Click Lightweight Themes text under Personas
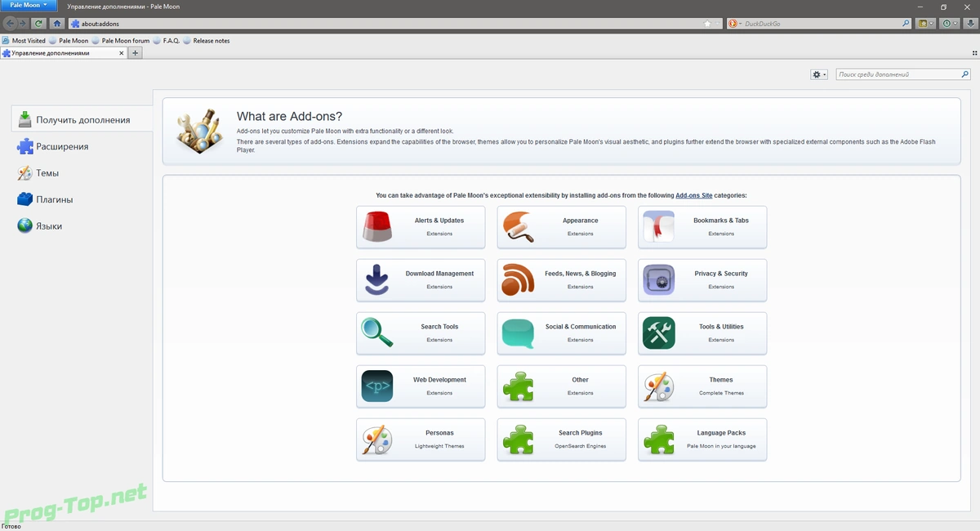Viewport: 980px width, 531px height. click(439, 446)
